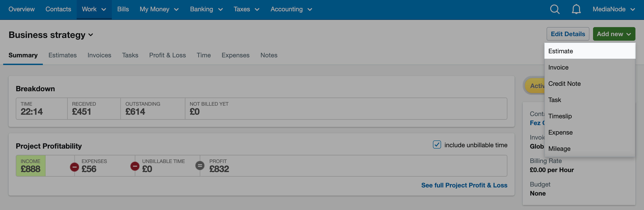Viewport: 644px width, 210px height.
Task: Click the Unbillable Time £0 value
Action: coord(147,169)
